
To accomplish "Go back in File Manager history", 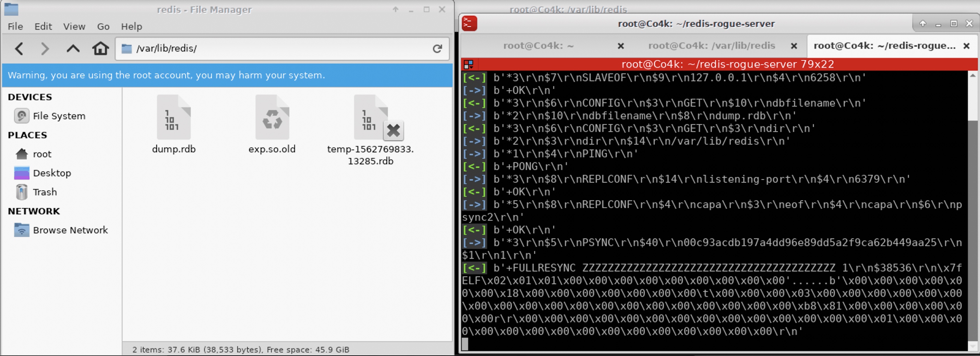I will point(19,48).
